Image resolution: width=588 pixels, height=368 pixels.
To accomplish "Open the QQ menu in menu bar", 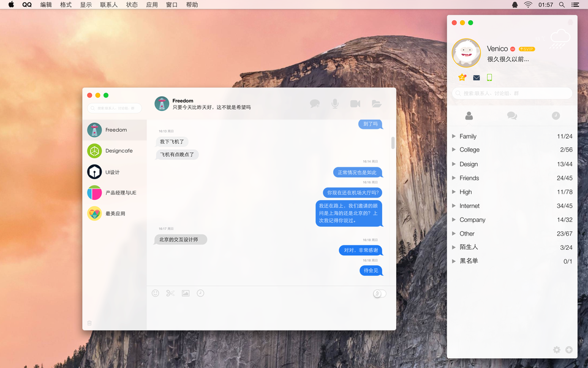I will click(27, 4).
